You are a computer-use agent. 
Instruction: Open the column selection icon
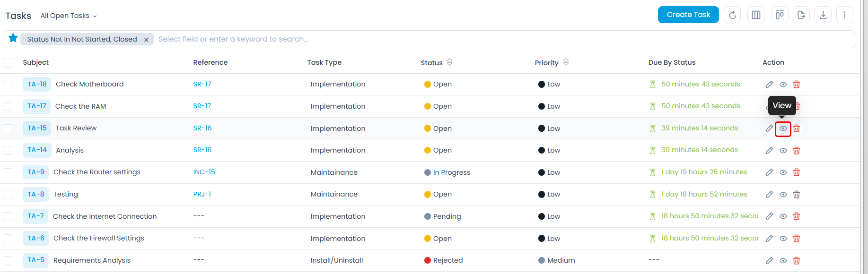pos(756,15)
